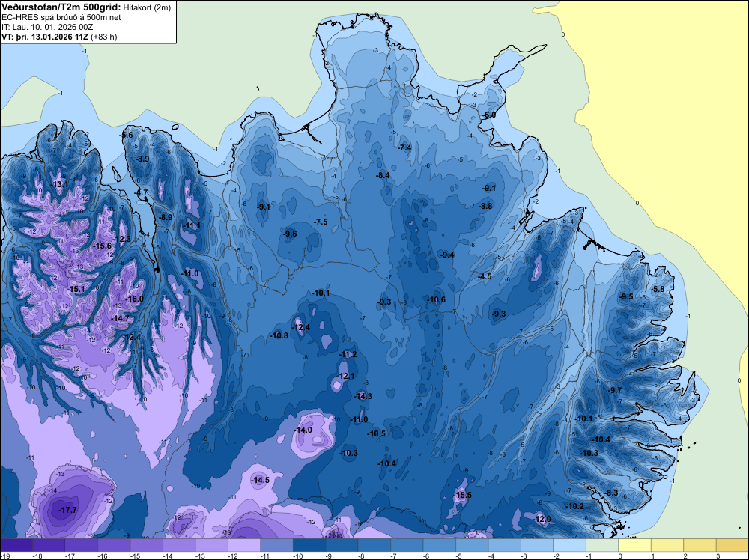Click the -15.5 temperature value
Screen dimensions: 749x560
pyautogui.click(x=462, y=495)
